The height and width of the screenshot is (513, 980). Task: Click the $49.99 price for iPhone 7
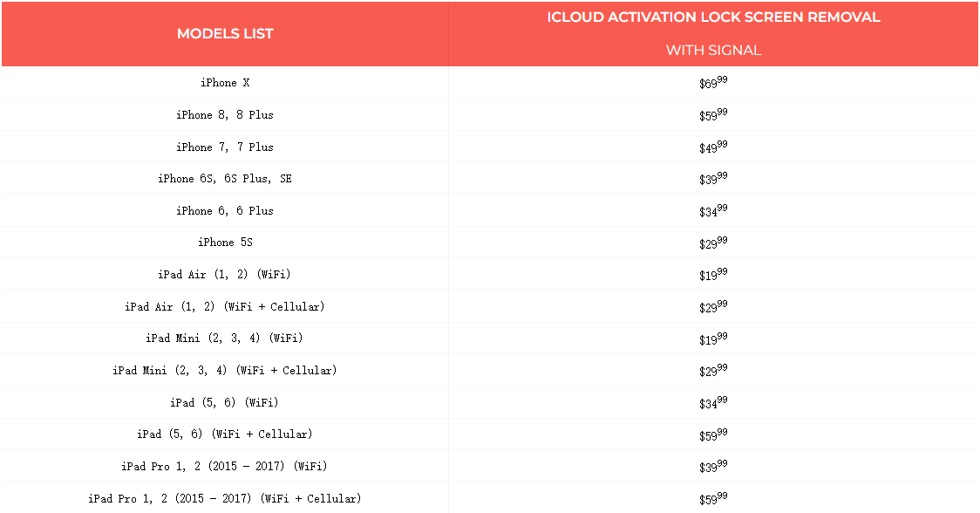pos(713,147)
